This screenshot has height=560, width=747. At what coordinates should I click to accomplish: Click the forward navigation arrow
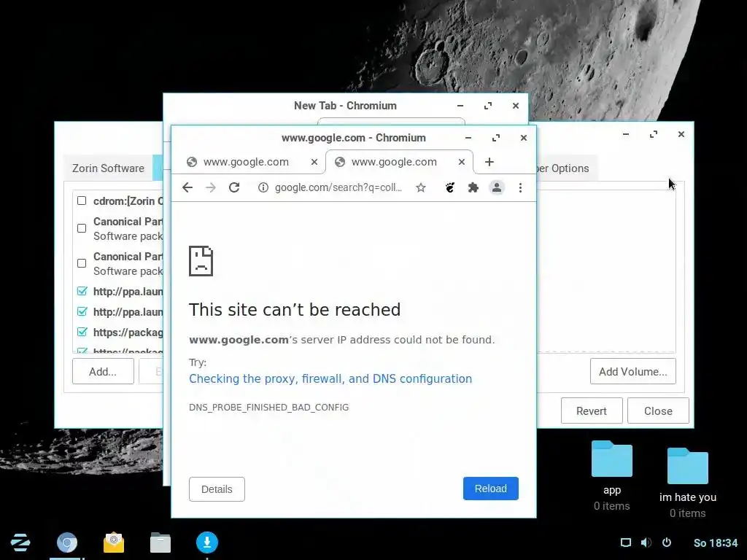click(211, 187)
